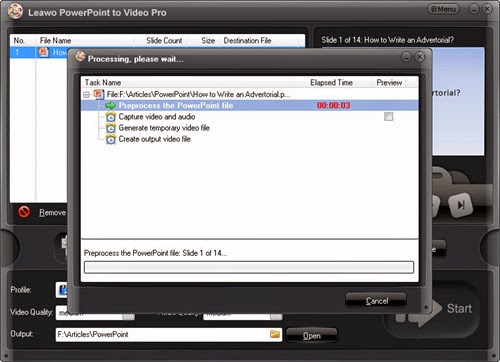The height and width of the screenshot is (362, 500).
Task: Click the Profile icon in settings area
Action: click(x=62, y=290)
